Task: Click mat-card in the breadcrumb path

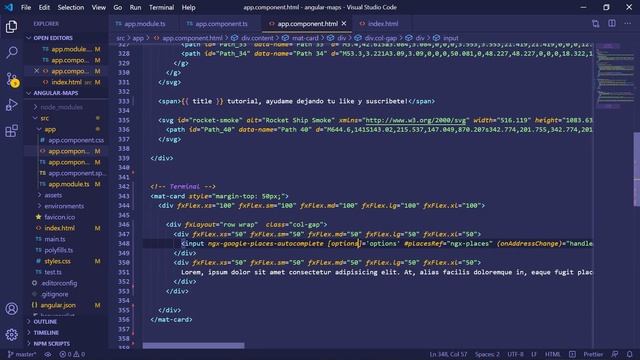Action: coord(305,38)
